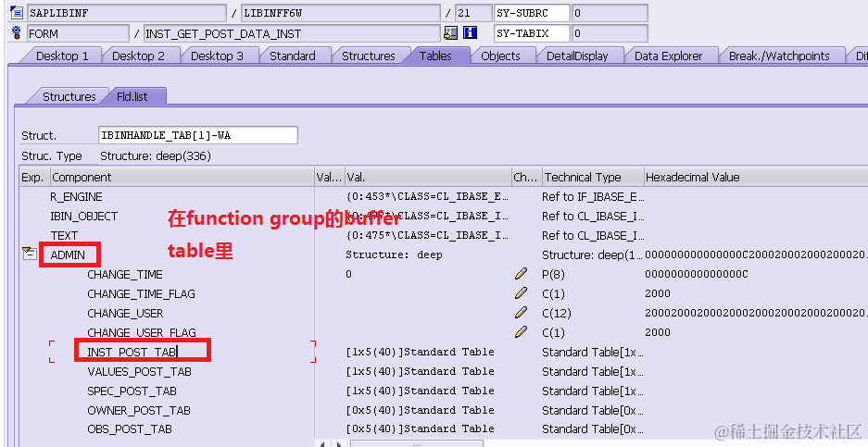
Task: Select the CHANGE_USER_FLAG component
Action: pyautogui.click(x=142, y=332)
